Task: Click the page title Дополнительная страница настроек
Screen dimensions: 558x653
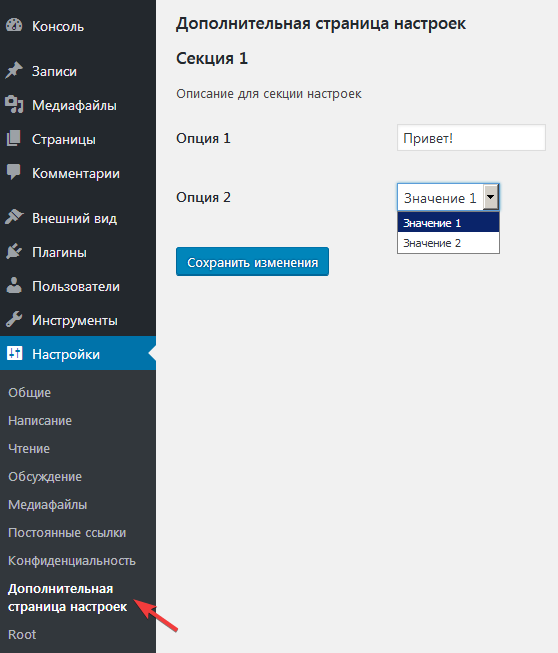Action: pos(321,24)
